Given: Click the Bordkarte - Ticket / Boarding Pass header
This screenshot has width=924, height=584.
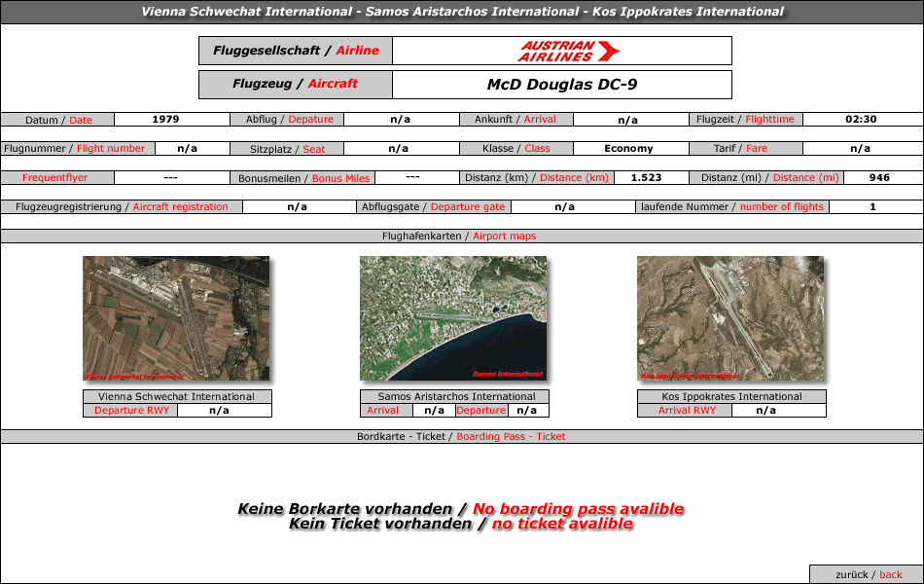Looking at the screenshot, I should click(462, 437).
